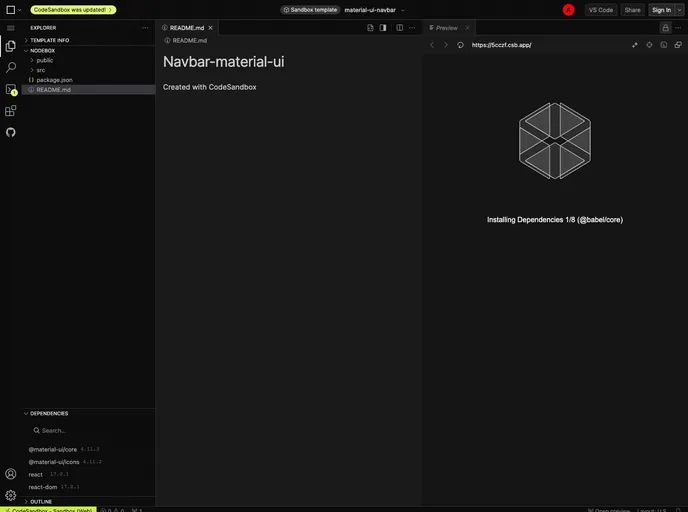Select README.md in the file tree

(88, 90)
